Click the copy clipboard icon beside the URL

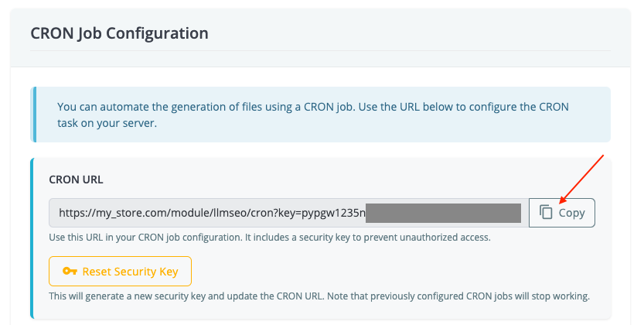click(546, 212)
